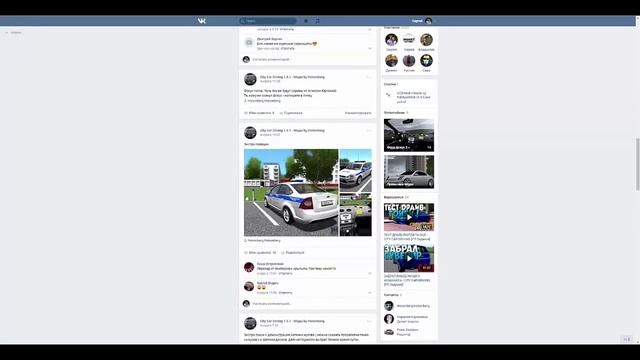Open group avatar of the police car photo post
Image resolution: width=640 pixels, height=360 pixels.
(250, 133)
